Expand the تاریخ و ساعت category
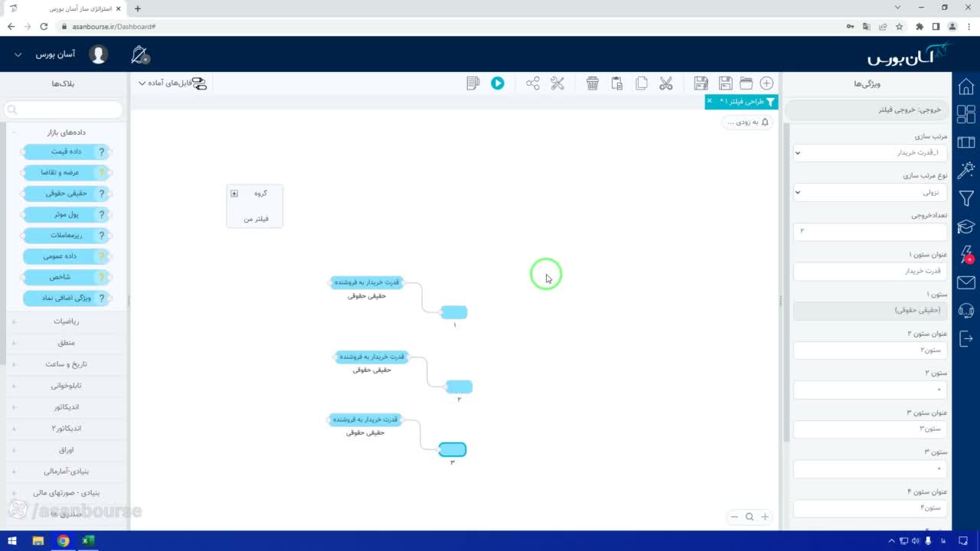The height and width of the screenshot is (551, 980). pyautogui.click(x=14, y=364)
